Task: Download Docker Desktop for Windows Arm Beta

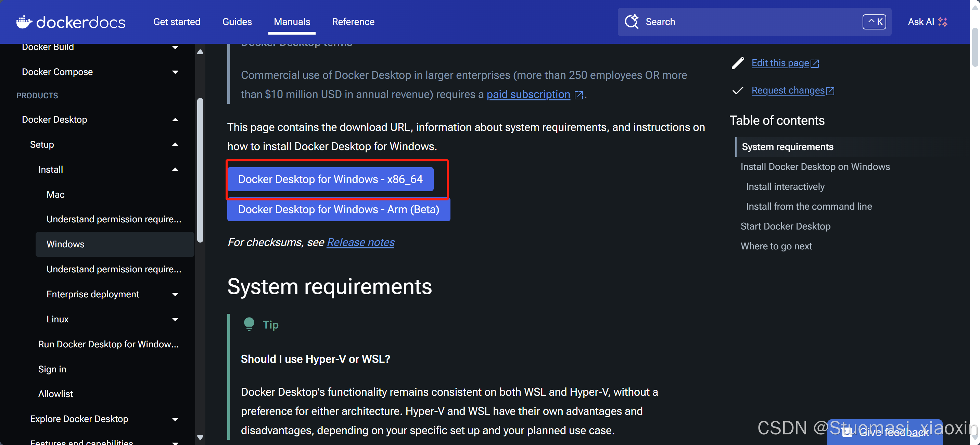Action: (339, 209)
